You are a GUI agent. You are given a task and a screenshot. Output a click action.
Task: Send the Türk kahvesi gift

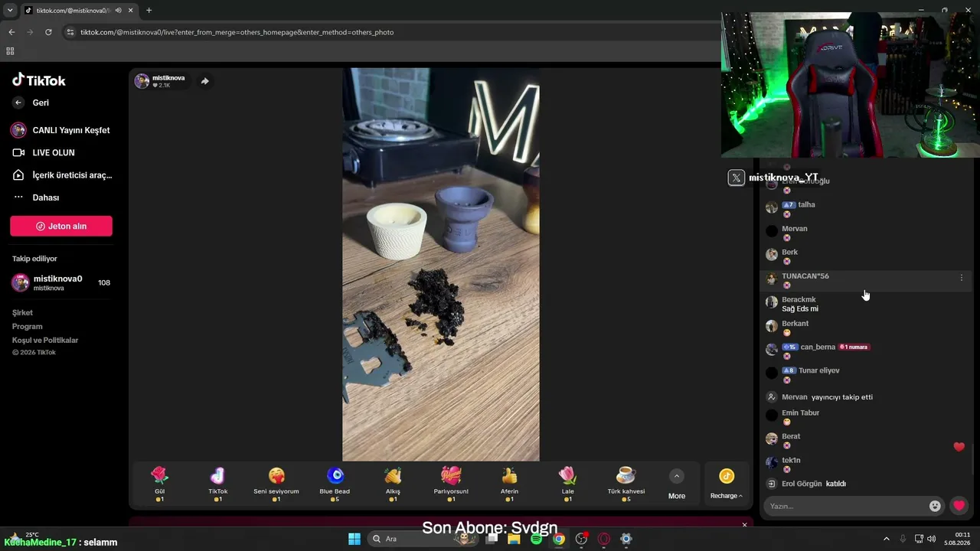(x=626, y=484)
